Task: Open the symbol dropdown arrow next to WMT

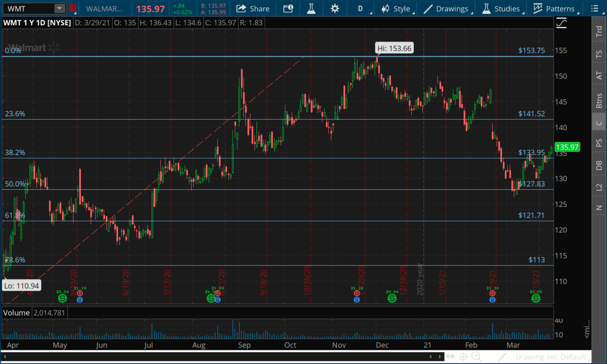Action: point(60,9)
